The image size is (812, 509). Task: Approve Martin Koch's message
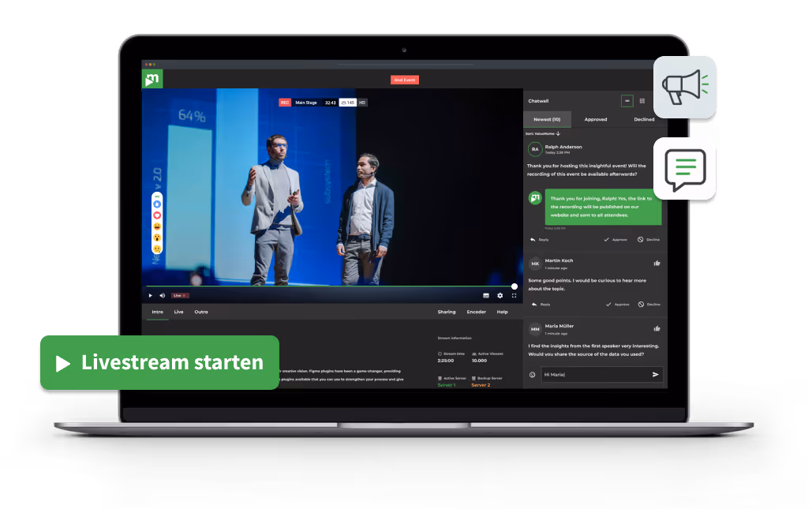tap(617, 305)
